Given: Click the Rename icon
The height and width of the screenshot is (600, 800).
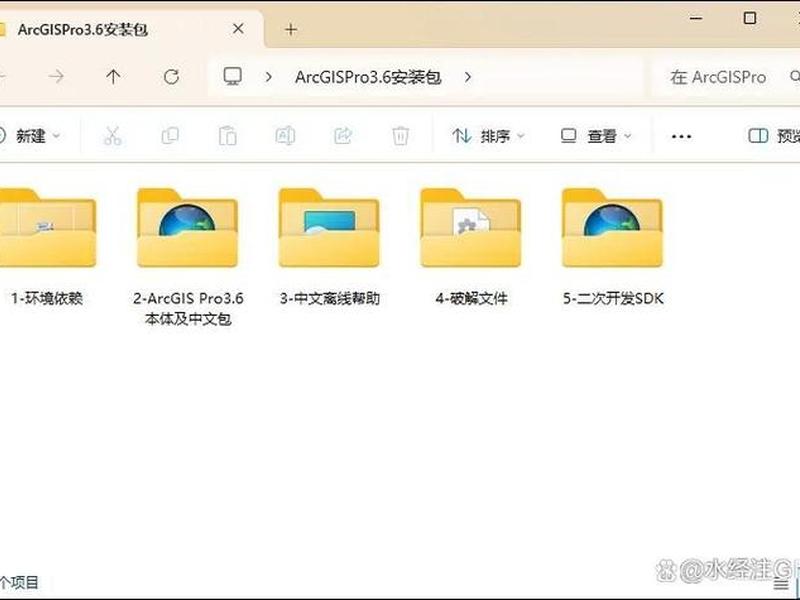Looking at the screenshot, I should click(285, 136).
